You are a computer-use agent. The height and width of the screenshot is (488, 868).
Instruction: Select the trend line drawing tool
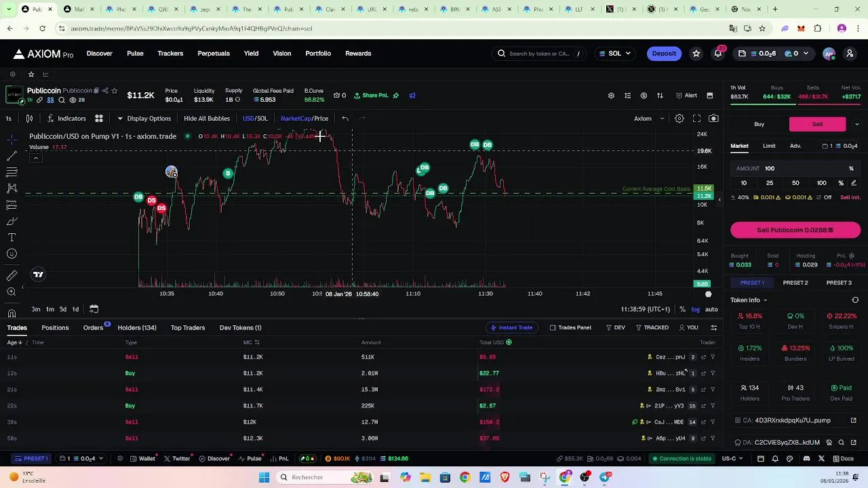pyautogui.click(x=12, y=156)
